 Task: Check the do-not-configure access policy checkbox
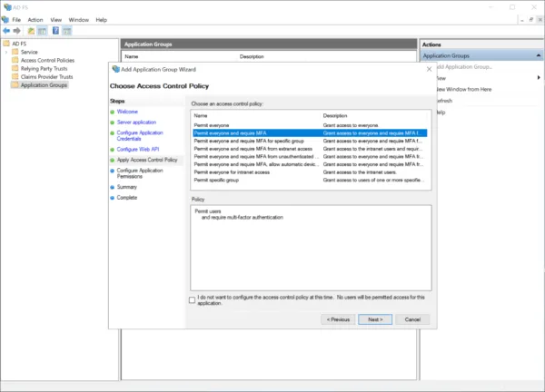point(192,300)
